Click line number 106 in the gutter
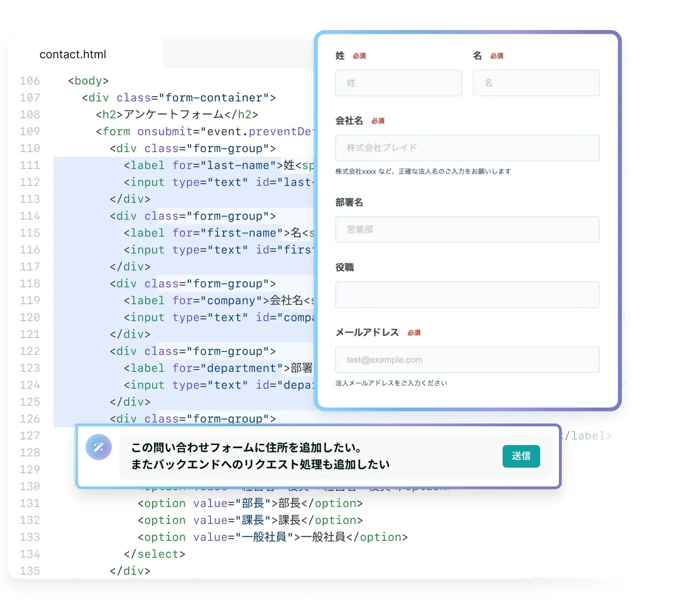 click(x=30, y=81)
